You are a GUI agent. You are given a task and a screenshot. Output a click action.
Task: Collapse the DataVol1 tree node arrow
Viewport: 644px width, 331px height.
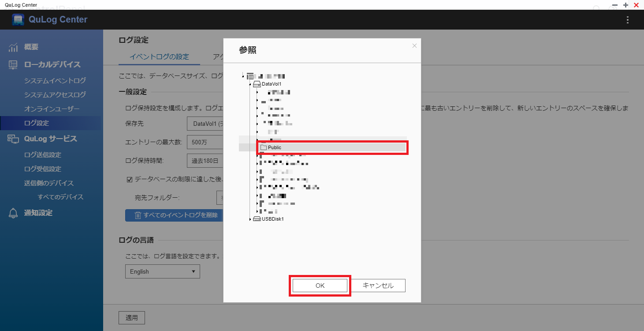(x=250, y=84)
